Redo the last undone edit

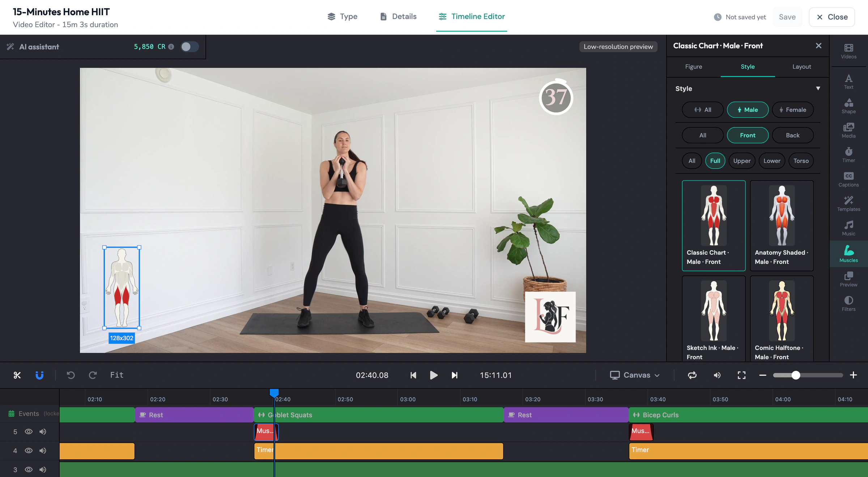coord(93,375)
